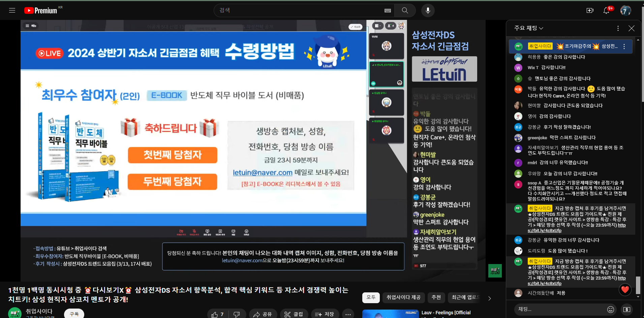Open the on-screen keyboard in search bar
Image resolution: width=644 pixels, height=318 pixels.
point(388,10)
